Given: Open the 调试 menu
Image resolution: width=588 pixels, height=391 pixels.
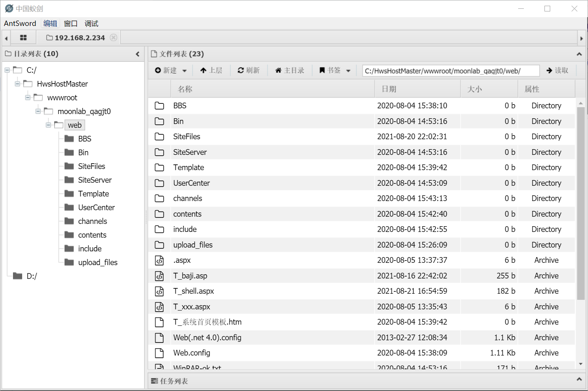Looking at the screenshot, I should [x=91, y=24].
